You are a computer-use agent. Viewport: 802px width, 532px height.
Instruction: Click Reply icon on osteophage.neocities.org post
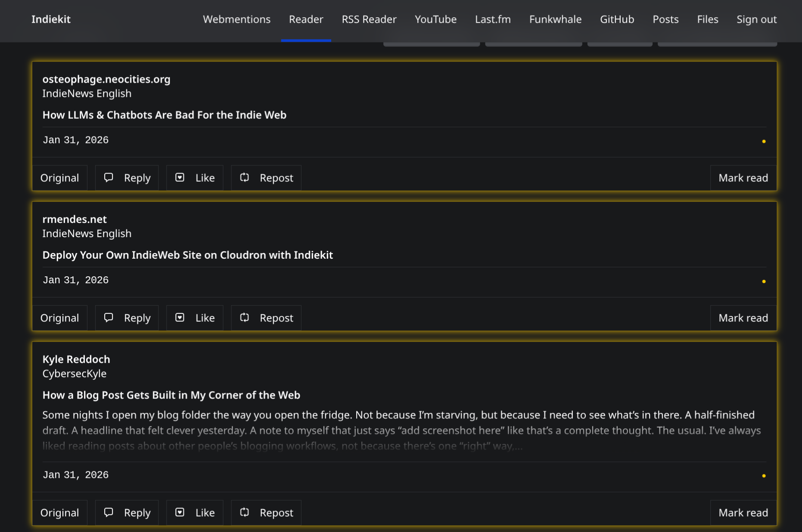coord(109,178)
